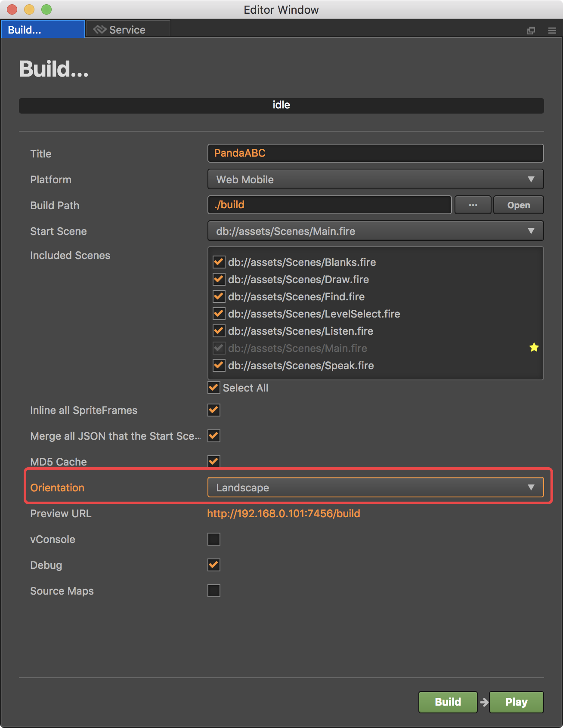Click the Service tab link icon

99,29
